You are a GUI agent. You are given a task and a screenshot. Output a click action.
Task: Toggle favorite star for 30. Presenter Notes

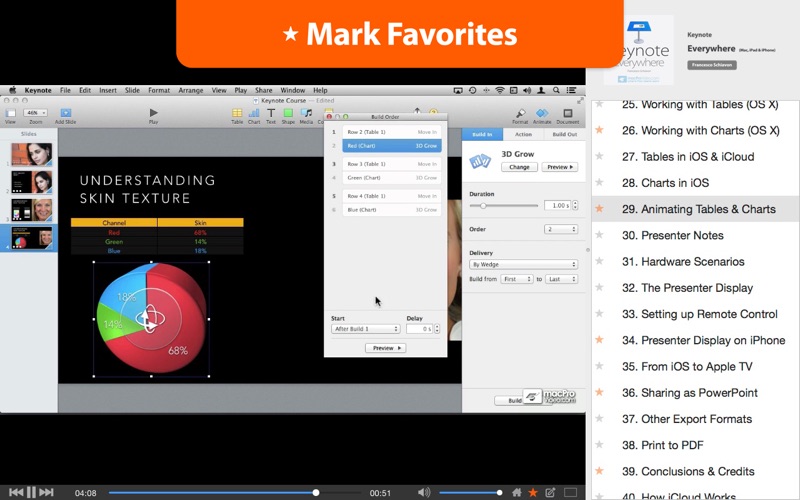[600, 235]
